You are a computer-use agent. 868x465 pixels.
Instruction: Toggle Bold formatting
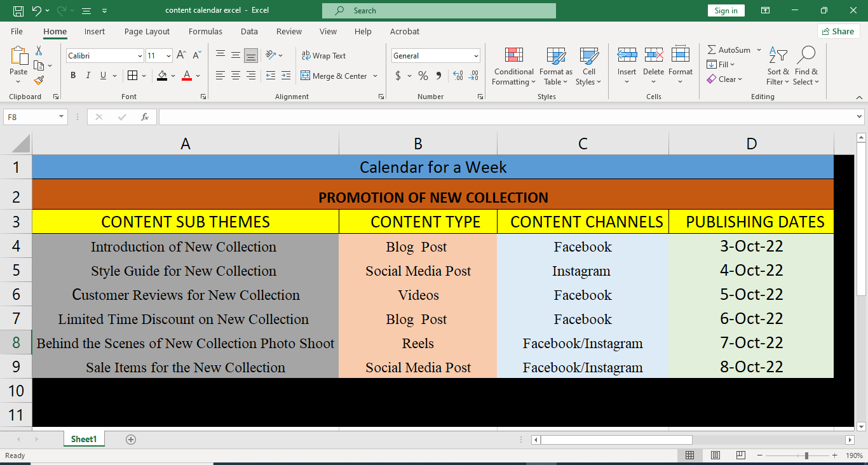point(73,76)
